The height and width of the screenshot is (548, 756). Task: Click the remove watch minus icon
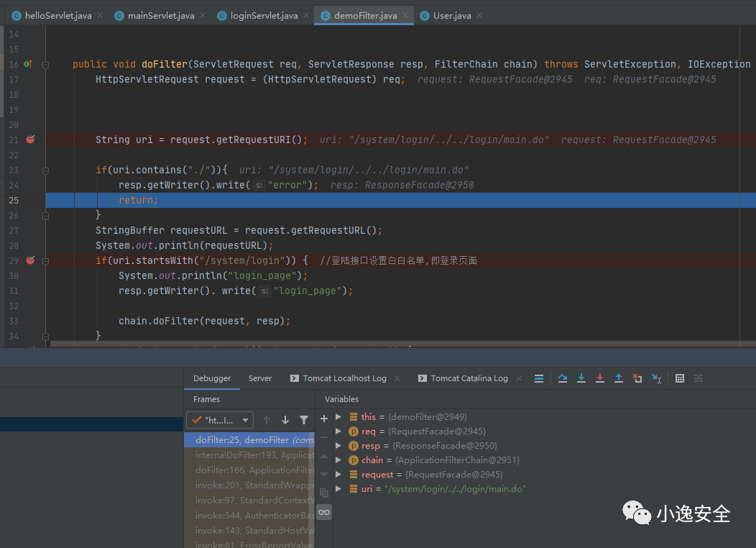[x=324, y=437]
